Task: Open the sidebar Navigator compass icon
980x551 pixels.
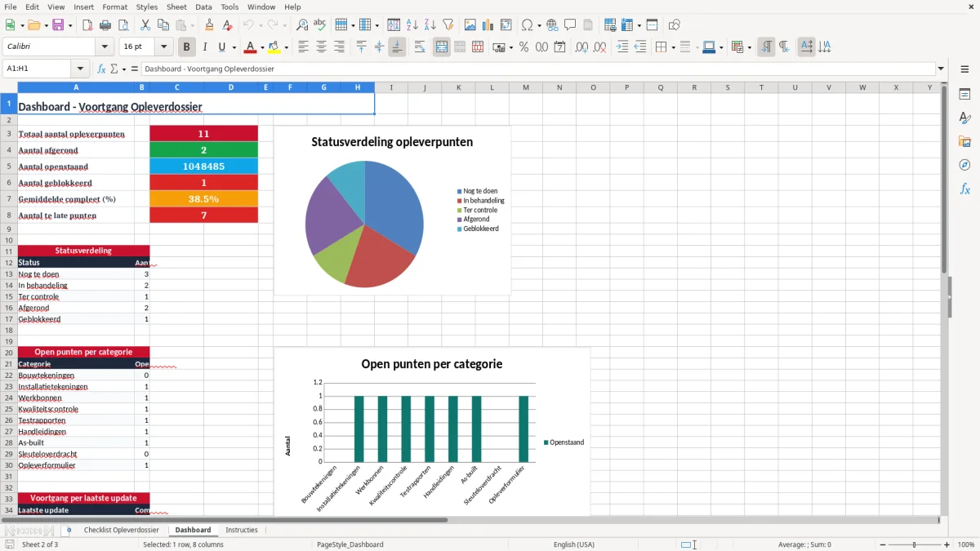Action: pyautogui.click(x=964, y=165)
